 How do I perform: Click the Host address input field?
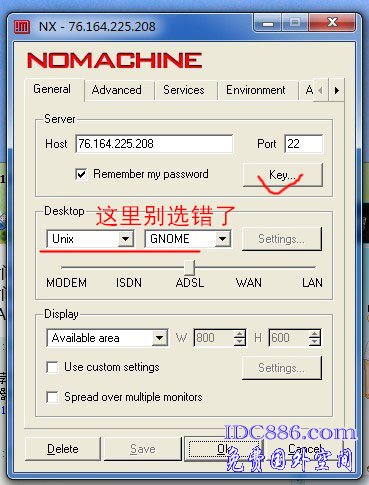tap(154, 144)
